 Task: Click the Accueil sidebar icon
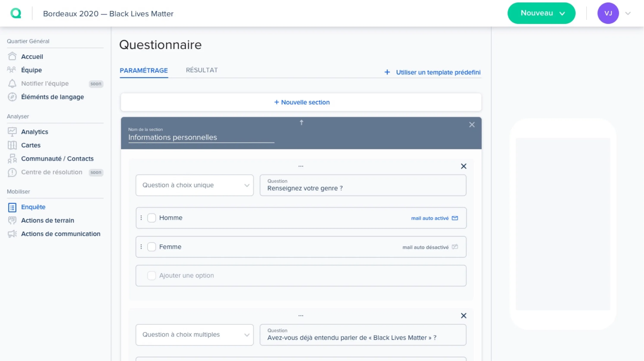click(12, 56)
